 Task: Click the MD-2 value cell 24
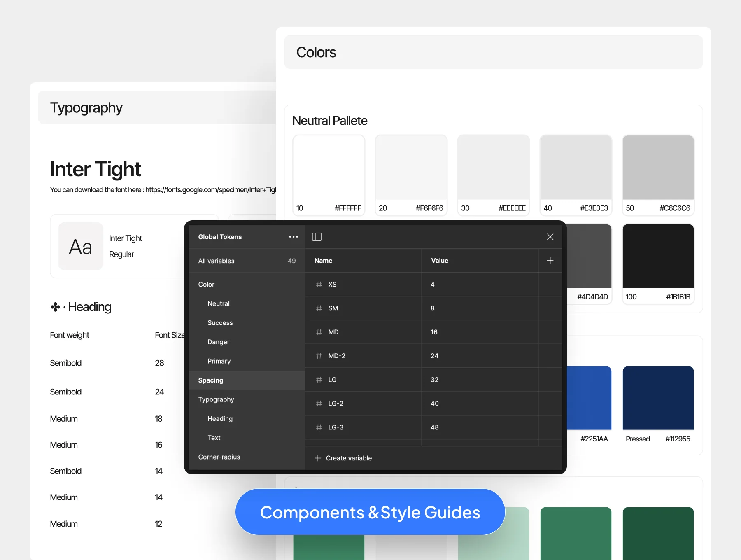480,356
